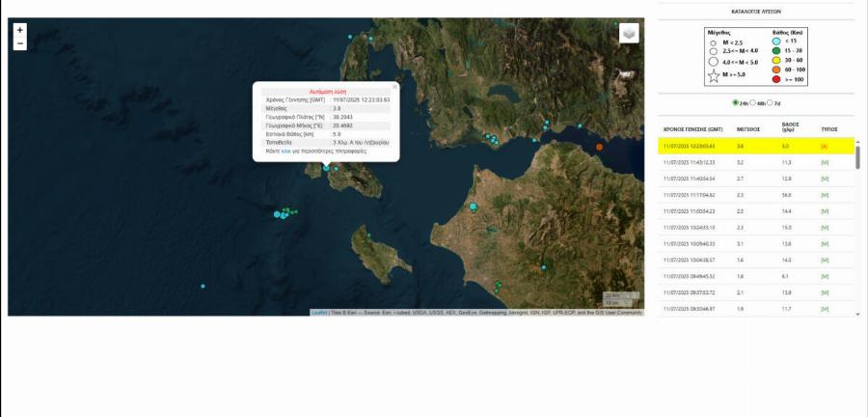Click the orange earthquake marker on the map

(x=599, y=147)
